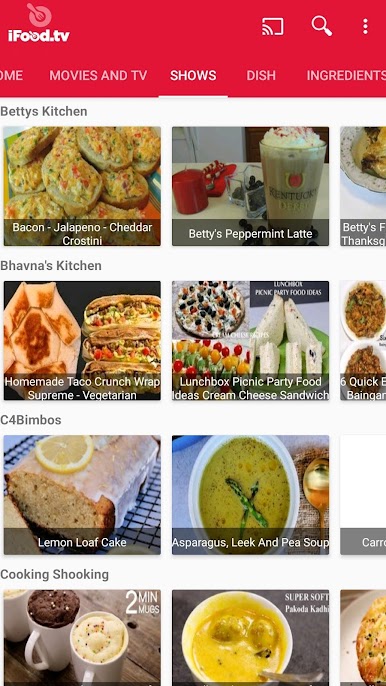Open the Super Soft Pakoda Kadhi thumbnail
Screen dimensions: 386x686
[250, 638]
